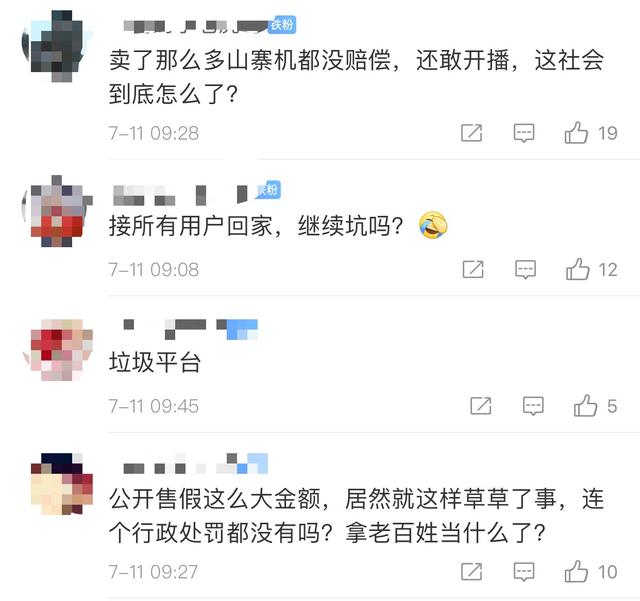Viewport: 640px width, 601px height.
Task: Share the 垃圾平台 comment
Action: coord(481,406)
